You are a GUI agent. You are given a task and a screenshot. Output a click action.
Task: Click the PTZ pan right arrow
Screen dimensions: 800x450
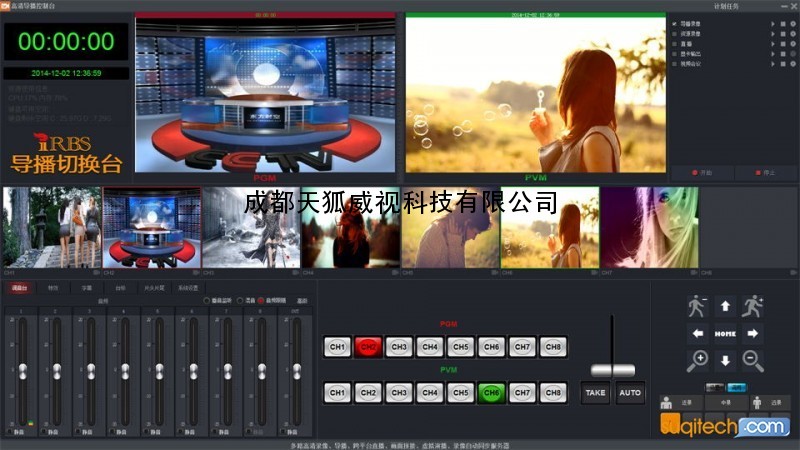pyautogui.click(x=753, y=334)
